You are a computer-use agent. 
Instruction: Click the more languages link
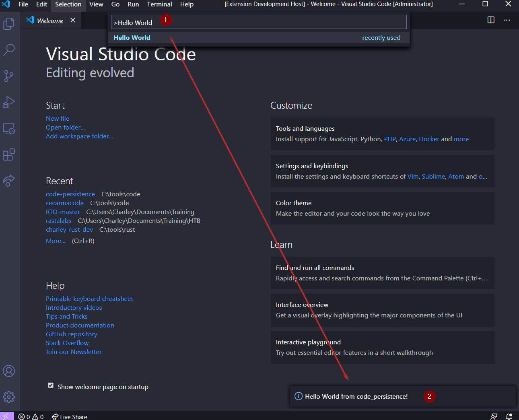tap(461, 139)
